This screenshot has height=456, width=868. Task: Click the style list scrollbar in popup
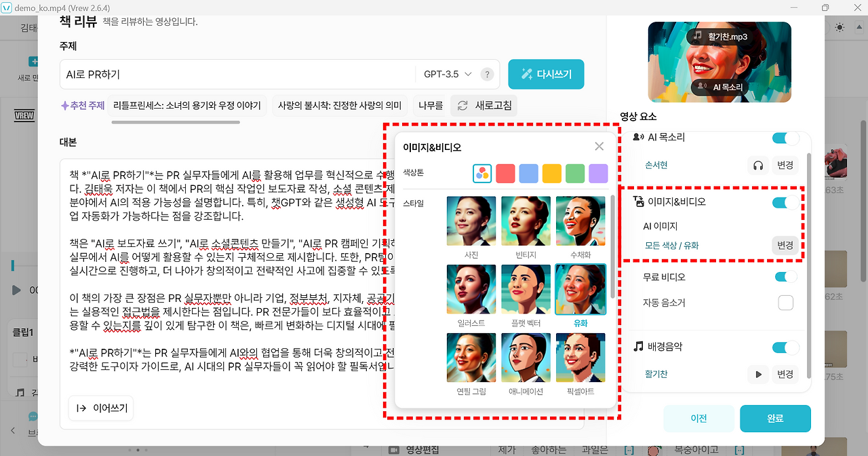612,246
